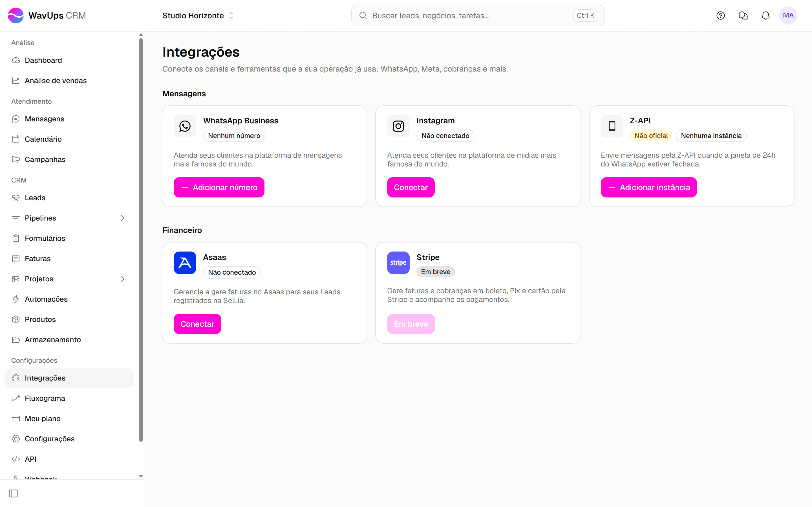Screen dimensions: 812x507
Task: Click the MA user avatar
Action: [788, 15]
